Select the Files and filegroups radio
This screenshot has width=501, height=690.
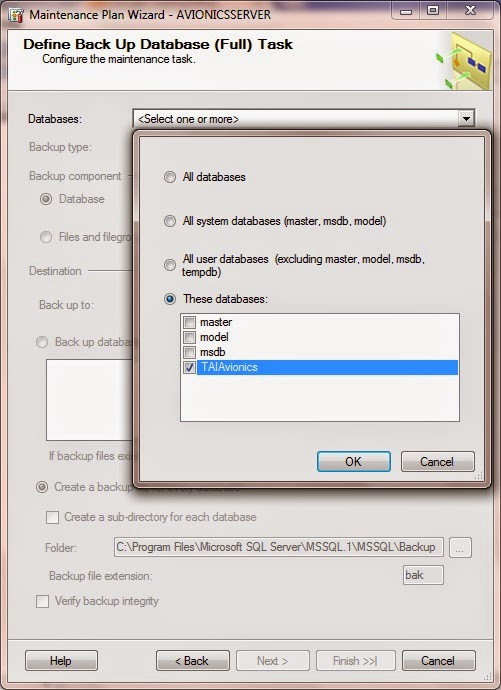(46, 237)
